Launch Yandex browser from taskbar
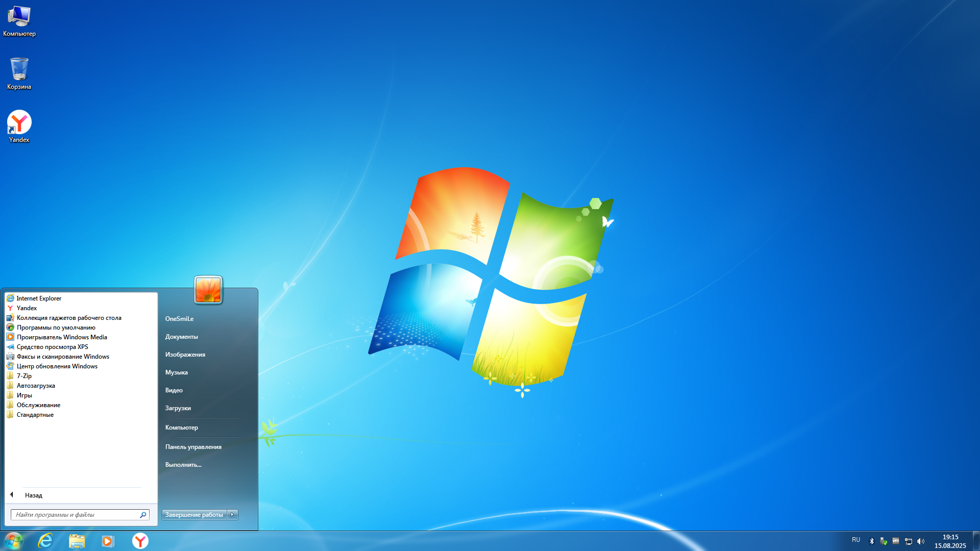Image resolution: width=980 pixels, height=551 pixels. [x=140, y=541]
